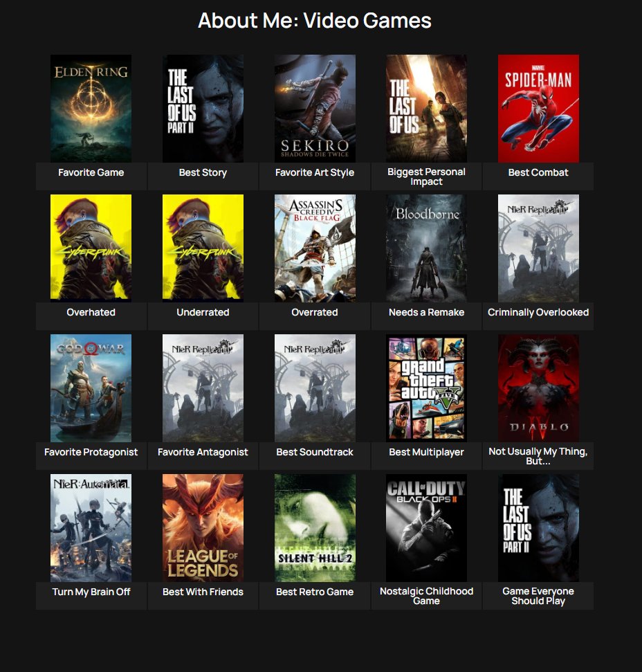Select the "Best Retro Game" caption
This screenshot has height=672, width=642.
tap(315, 592)
